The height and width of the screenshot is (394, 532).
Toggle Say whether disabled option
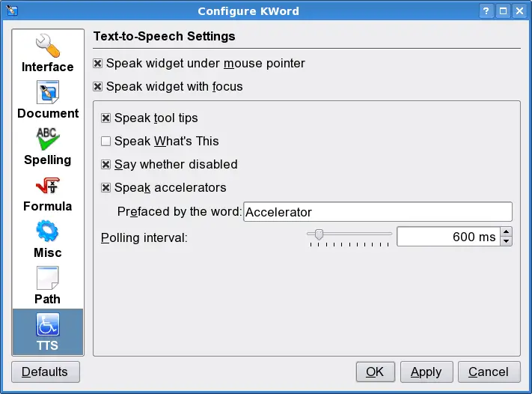click(x=106, y=164)
